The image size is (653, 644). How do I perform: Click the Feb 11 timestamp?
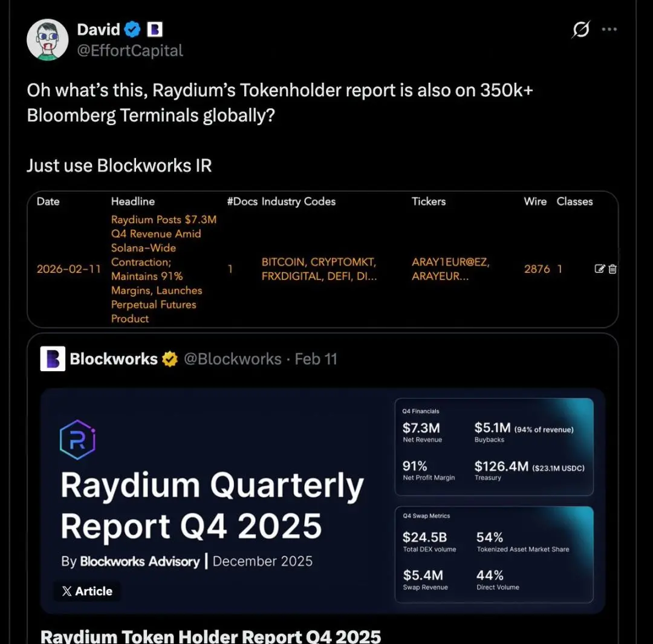(316, 359)
